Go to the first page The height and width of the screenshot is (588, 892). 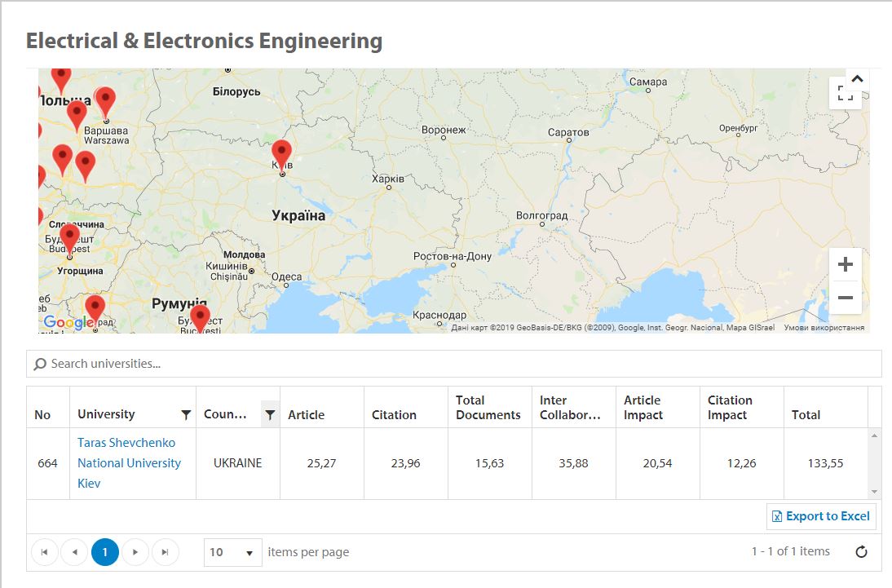44,552
